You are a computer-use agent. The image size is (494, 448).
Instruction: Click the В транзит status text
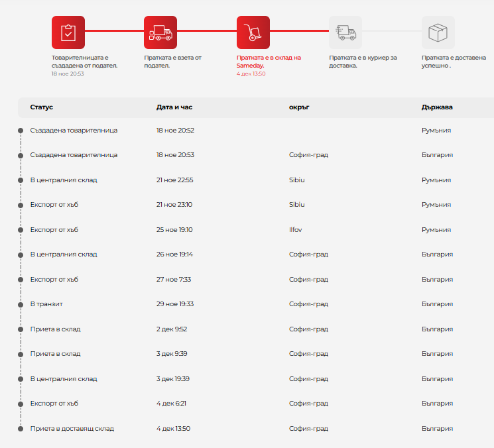tap(46, 304)
